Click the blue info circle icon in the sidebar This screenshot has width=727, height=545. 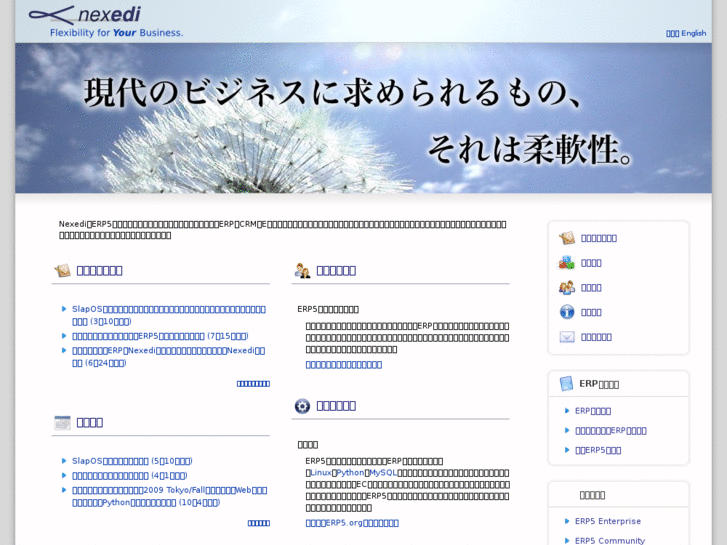pos(567,312)
